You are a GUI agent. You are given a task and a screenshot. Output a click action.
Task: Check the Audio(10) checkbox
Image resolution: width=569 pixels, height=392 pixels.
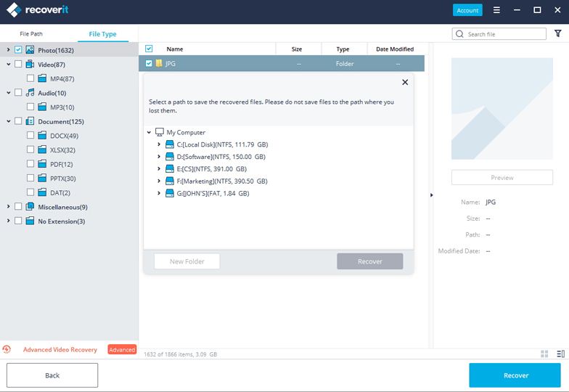(18, 92)
